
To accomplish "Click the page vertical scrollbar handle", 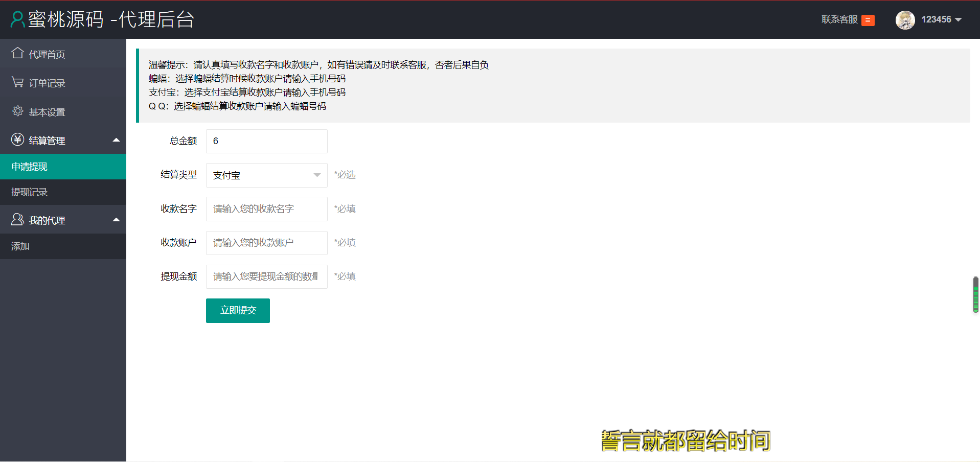I will pyautogui.click(x=975, y=295).
